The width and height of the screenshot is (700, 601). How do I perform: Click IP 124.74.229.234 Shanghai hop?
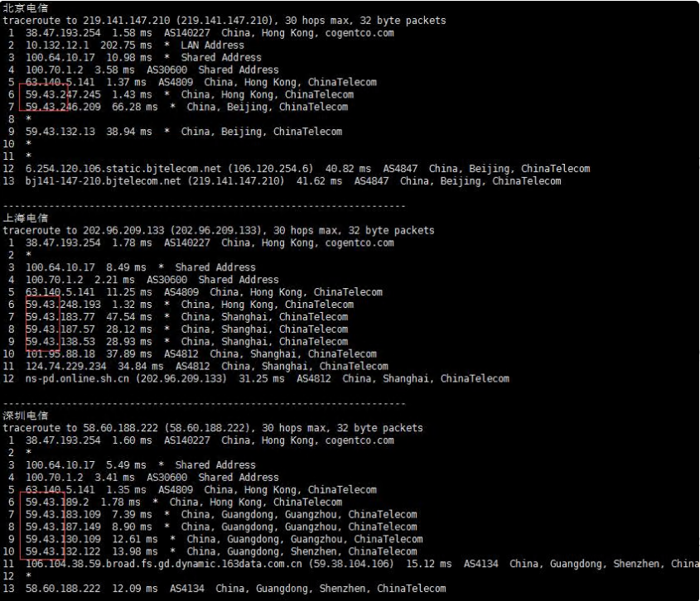pos(66,366)
